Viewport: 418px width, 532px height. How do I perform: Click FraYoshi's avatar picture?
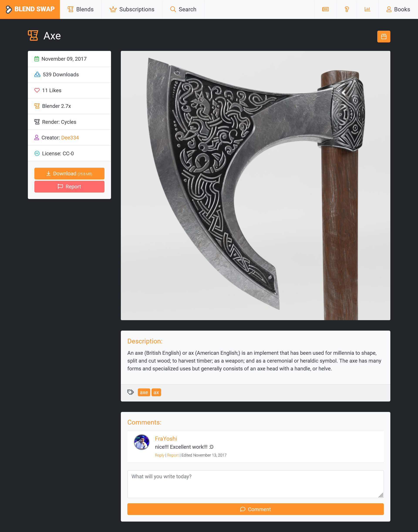(142, 442)
